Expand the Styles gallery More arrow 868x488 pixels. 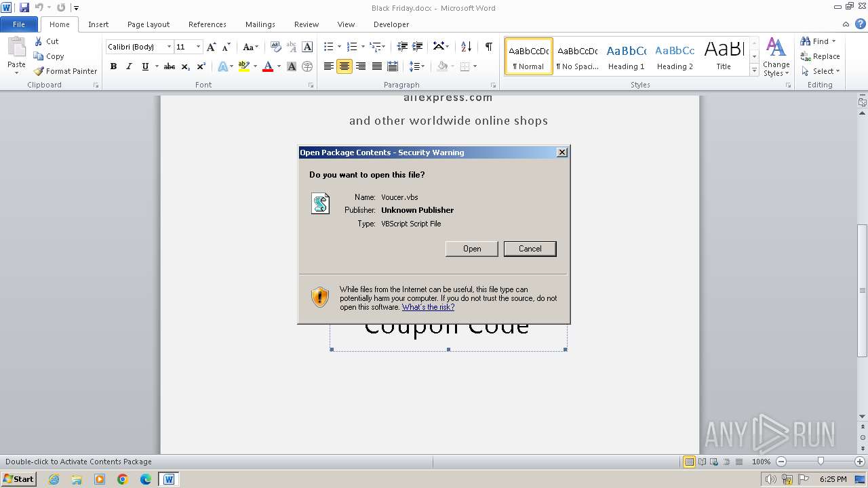[x=754, y=70]
